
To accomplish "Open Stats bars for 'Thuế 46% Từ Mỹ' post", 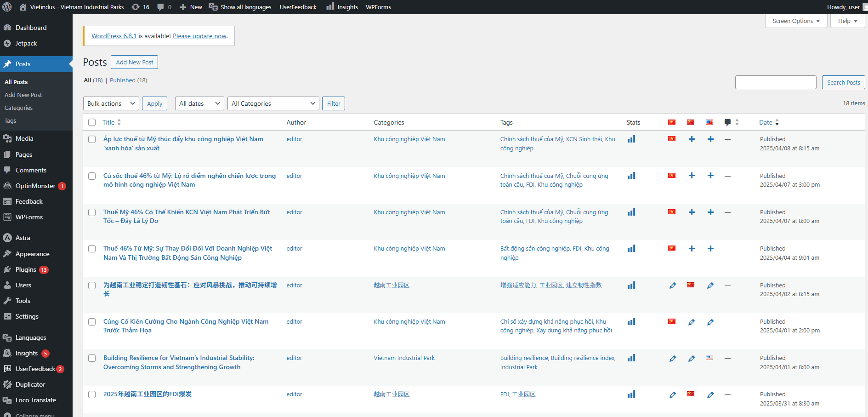I will pos(631,248).
